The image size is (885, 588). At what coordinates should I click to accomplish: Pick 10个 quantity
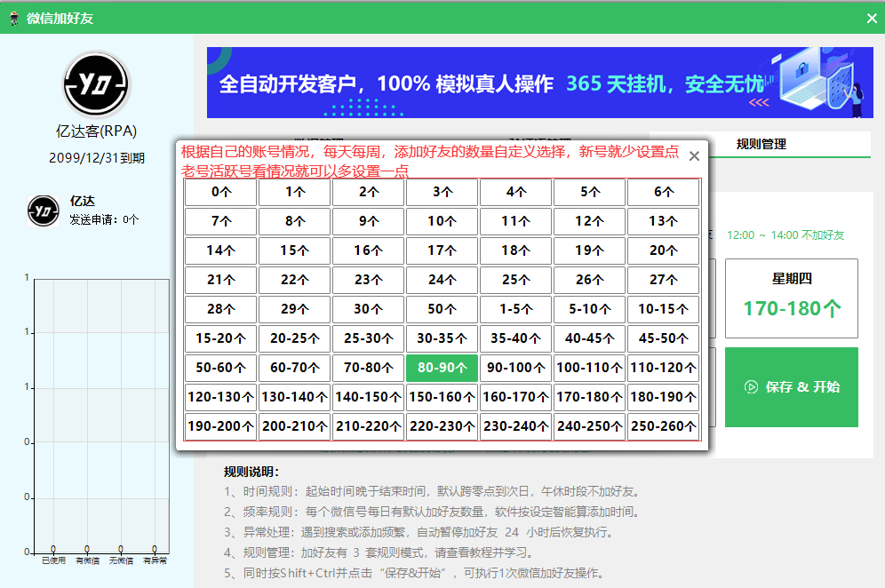(x=442, y=221)
